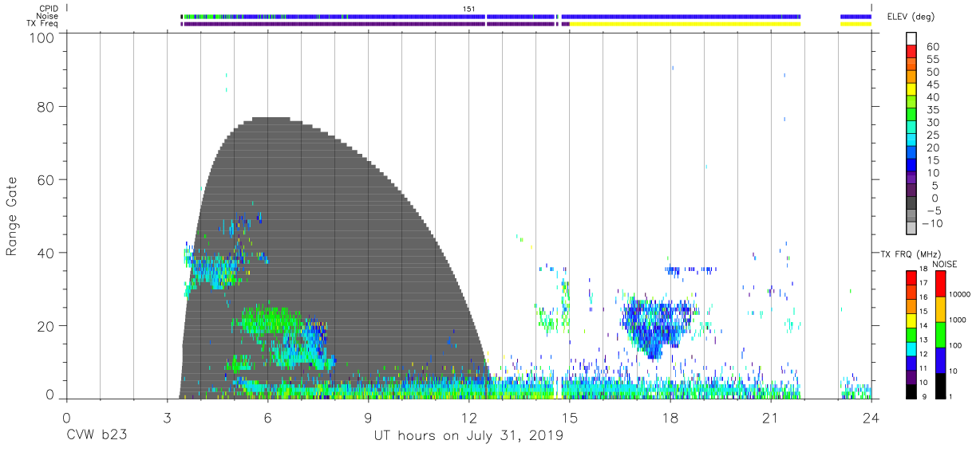
Task: Click the 'TX Freq' row label at top left
Action: (42, 24)
